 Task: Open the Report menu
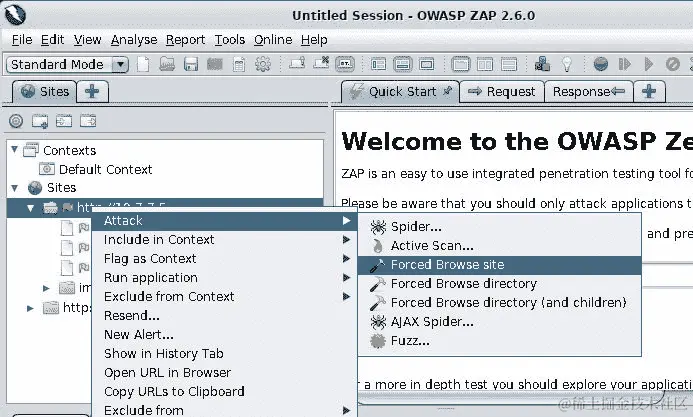(x=186, y=40)
